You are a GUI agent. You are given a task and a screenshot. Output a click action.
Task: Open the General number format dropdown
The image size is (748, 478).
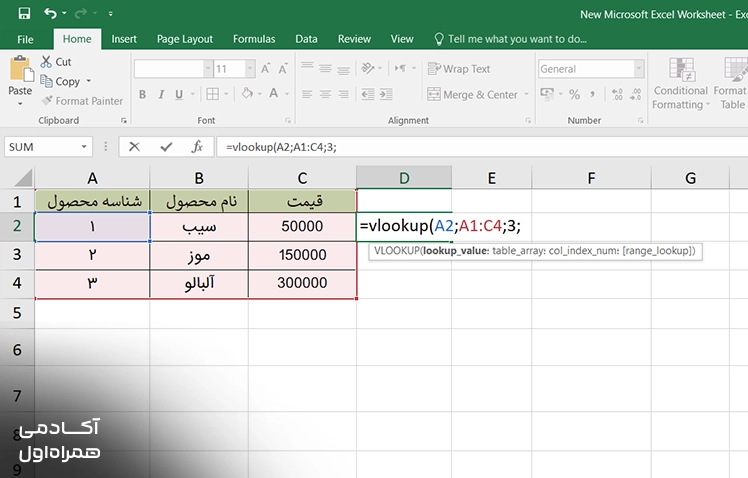click(x=639, y=69)
